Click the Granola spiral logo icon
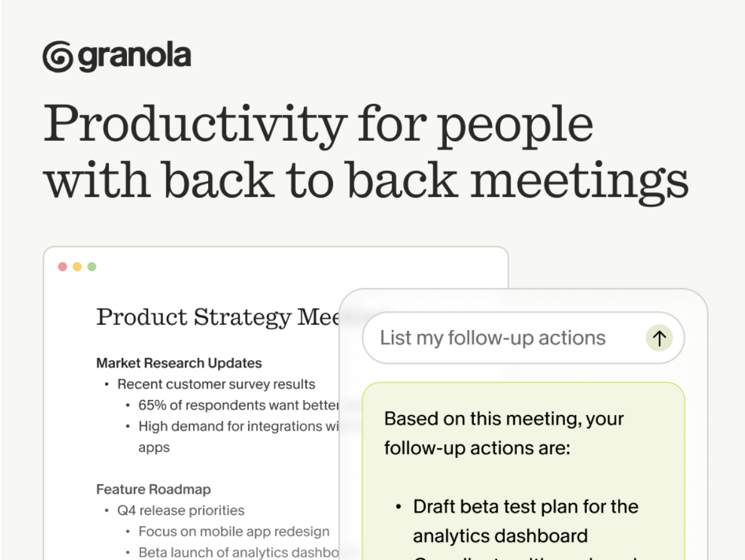Viewport: 745px width, 560px height. point(58,56)
